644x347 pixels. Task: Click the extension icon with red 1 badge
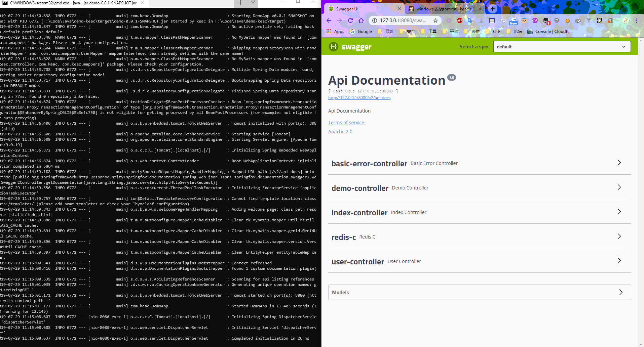click(x=546, y=21)
